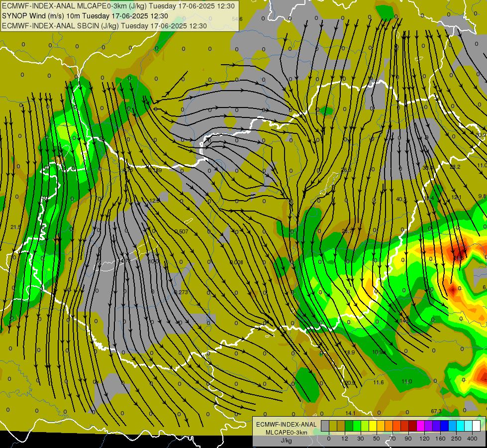This screenshot has width=487, height=448.
Task: Click the legend label 90
Action: click(408, 439)
